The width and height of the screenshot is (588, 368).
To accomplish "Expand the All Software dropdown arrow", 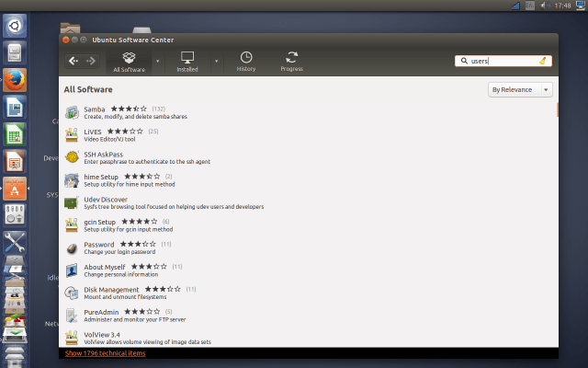I will click(157, 62).
